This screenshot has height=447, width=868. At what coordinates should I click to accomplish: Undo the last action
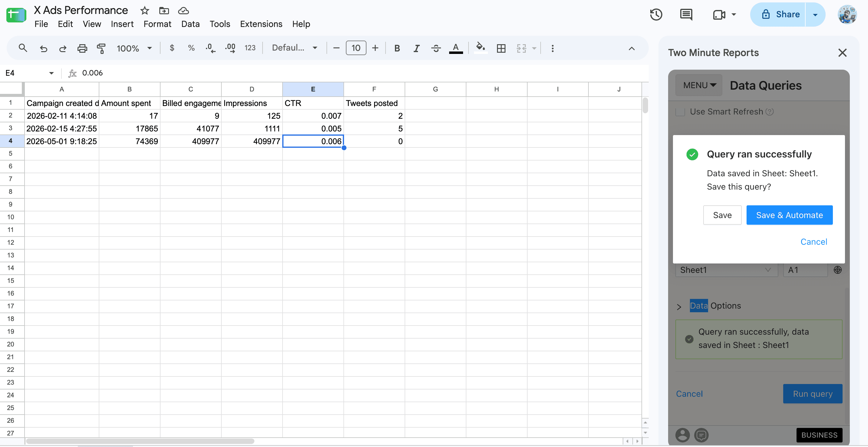click(x=43, y=48)
